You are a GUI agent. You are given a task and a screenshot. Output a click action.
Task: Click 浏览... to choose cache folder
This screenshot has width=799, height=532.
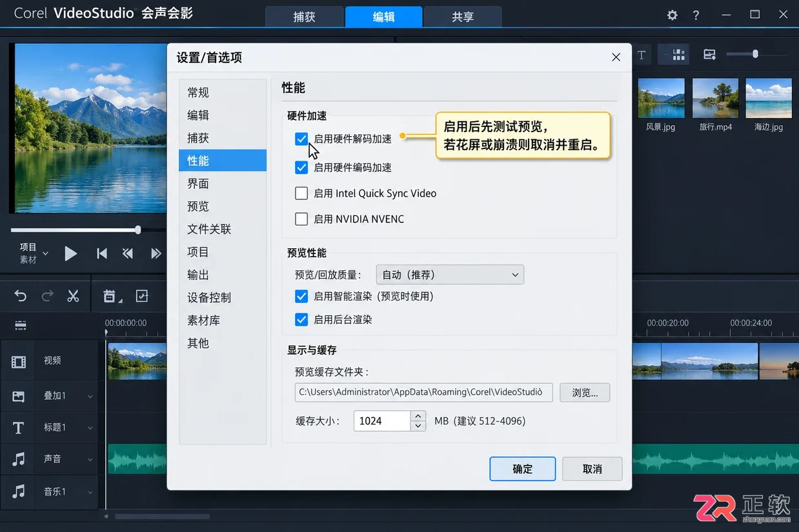[585, 392]
